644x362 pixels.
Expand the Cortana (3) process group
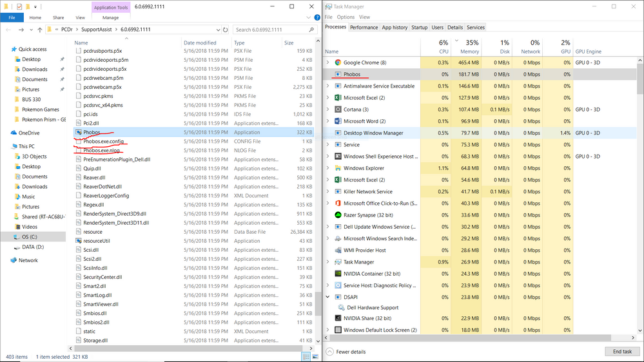click(327, 110)
